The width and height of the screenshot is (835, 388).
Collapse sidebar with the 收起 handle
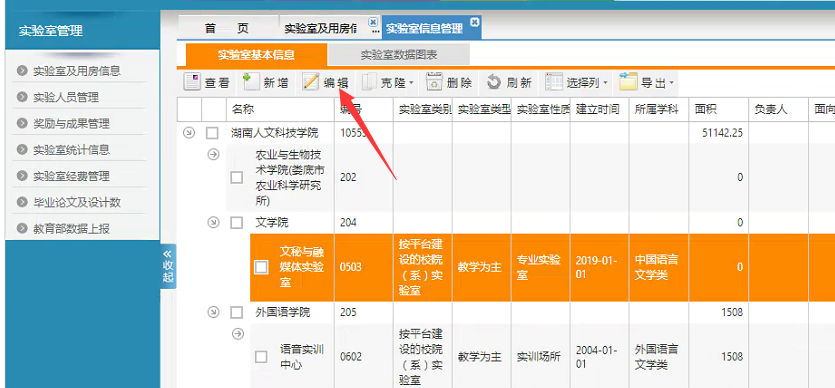(x=168, y=266)
